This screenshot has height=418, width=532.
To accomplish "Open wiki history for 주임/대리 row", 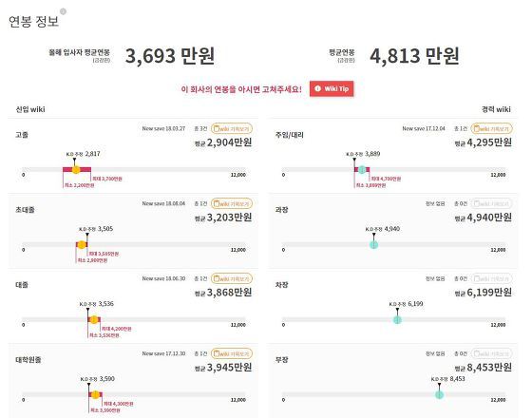I will pos(492,129).
